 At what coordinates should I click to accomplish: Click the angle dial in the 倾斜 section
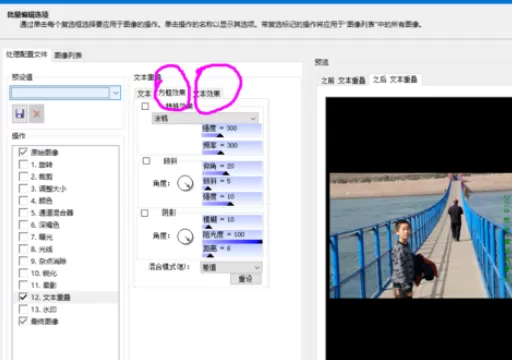[185, 183]
